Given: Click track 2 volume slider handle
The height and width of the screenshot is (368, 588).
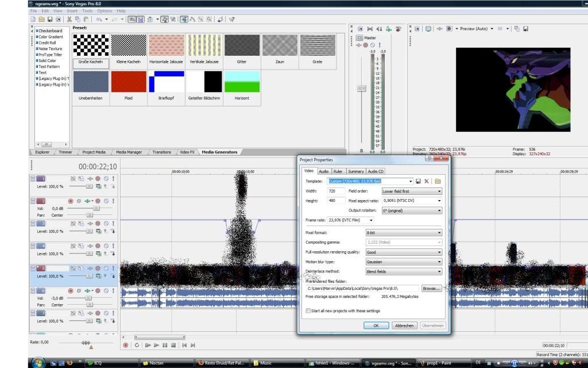Looking at the screenshot, I should 96,208.
